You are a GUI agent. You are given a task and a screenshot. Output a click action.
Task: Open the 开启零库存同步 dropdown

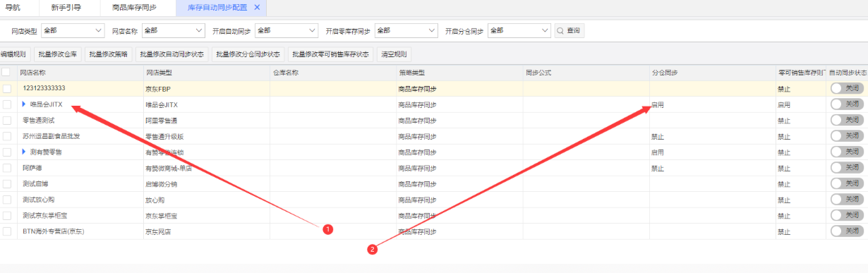pyautogui.click(x=406, y=30)
